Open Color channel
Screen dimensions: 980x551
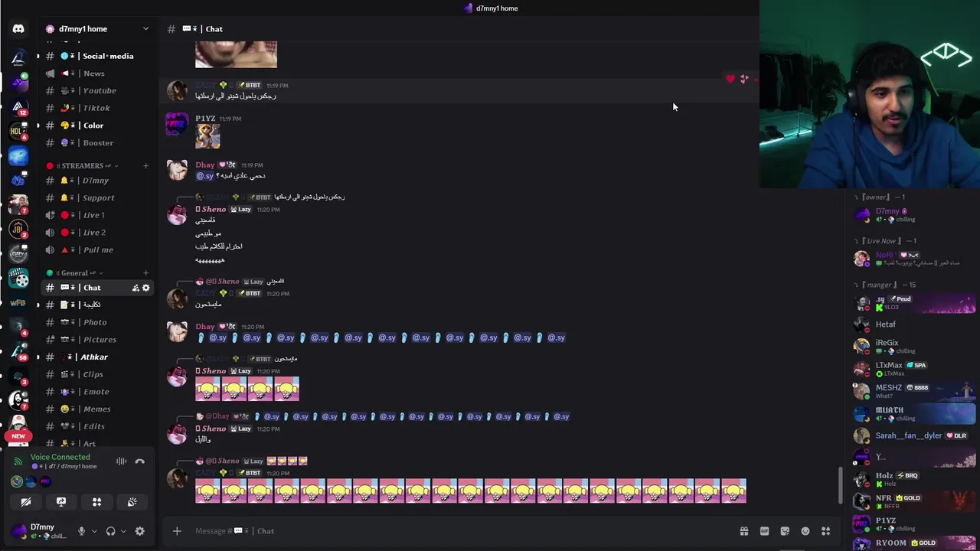[x=98, y=126]
